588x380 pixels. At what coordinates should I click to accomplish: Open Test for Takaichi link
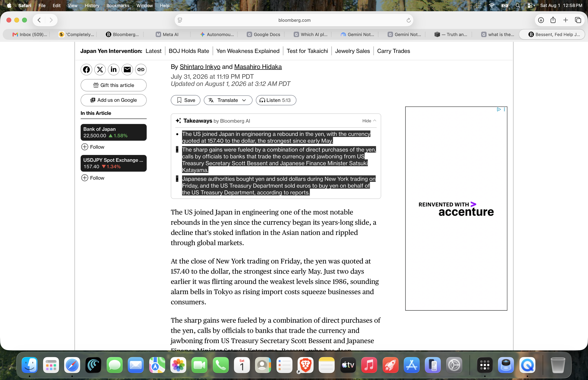(x=307, y=51)
